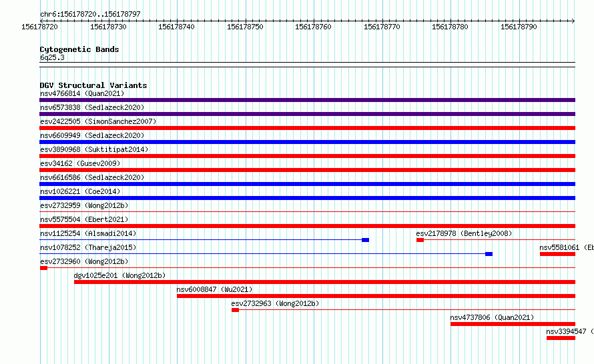594x364 pixels.
Task: Click the blue block of nsv1078252
Action: point(489,254)
